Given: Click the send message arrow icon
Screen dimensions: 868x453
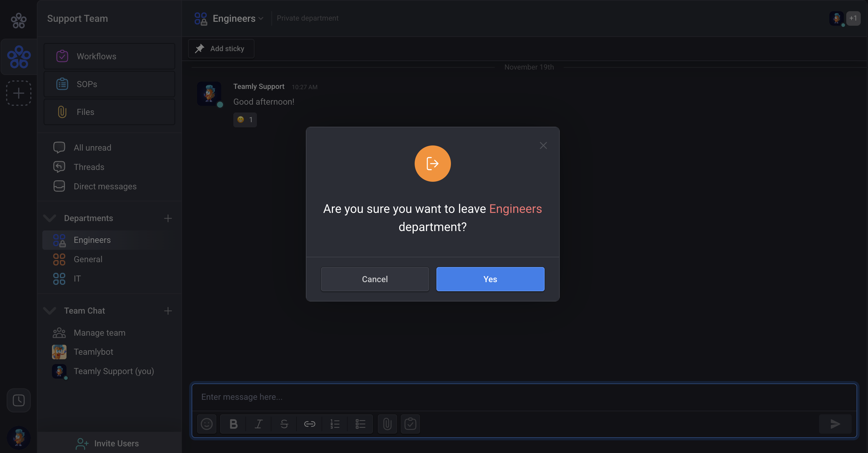Looking at the screenshot, I should click(835, 424).
